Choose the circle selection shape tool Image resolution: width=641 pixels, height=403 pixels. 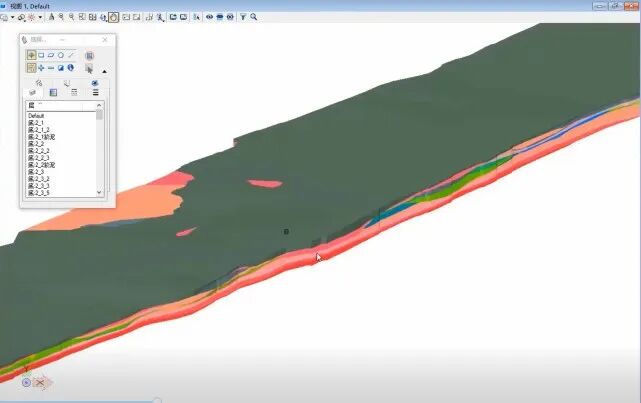tap(61, 55)
